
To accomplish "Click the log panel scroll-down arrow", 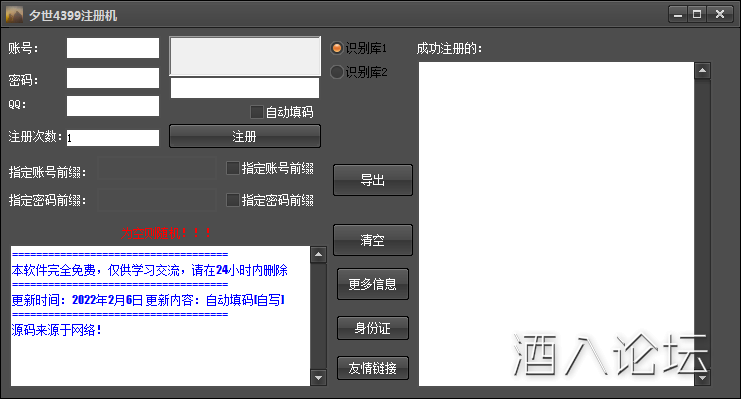I will [319, 378].
